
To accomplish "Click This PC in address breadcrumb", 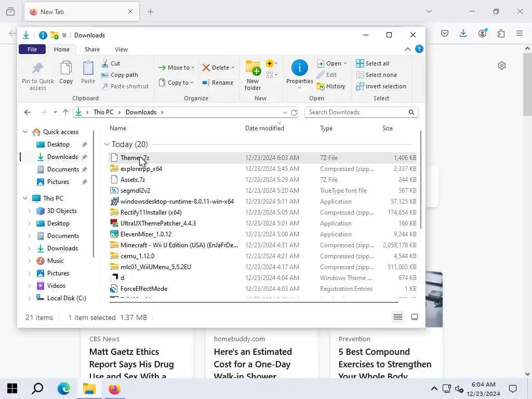I will [103, 112].
